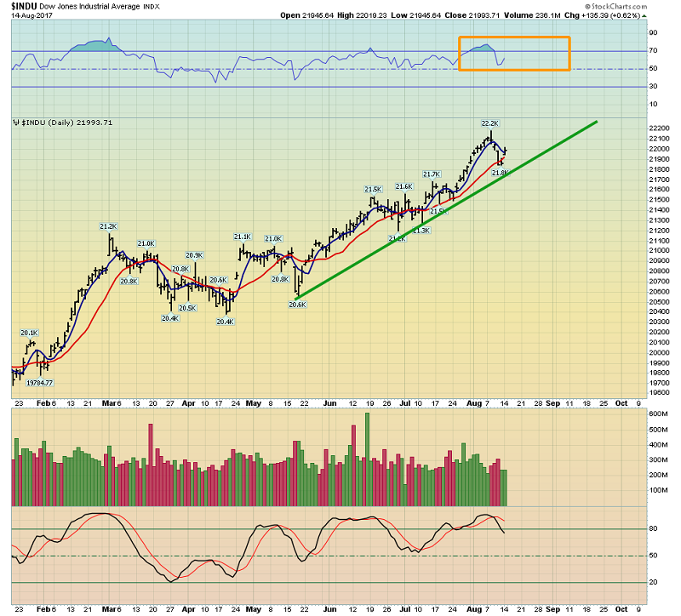
Task: Click the 21000 value on the price axis
Action: [x=659, y=250]
